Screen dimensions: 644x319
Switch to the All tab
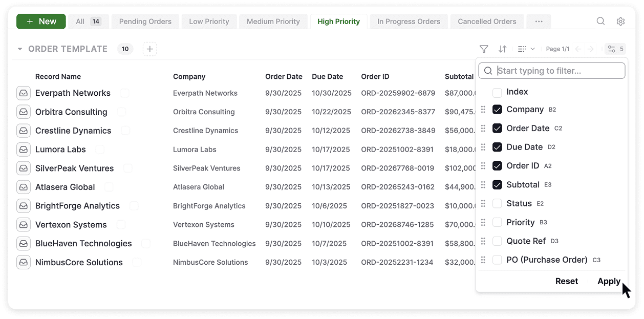89,22
